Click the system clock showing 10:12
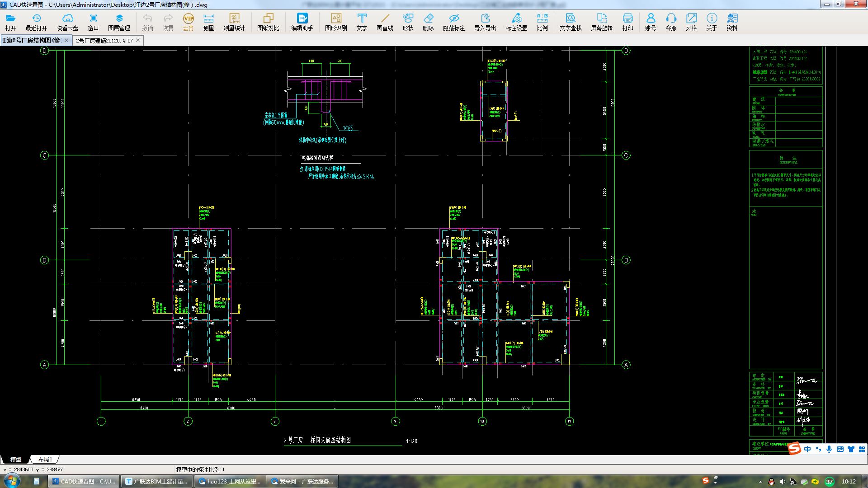 click(x=849, y=481)
